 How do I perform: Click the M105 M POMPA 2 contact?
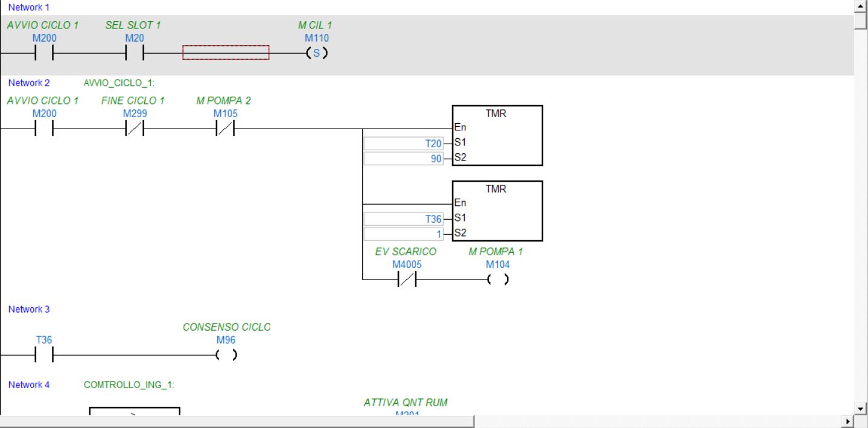pyautogui.click(x=225, y=129)
